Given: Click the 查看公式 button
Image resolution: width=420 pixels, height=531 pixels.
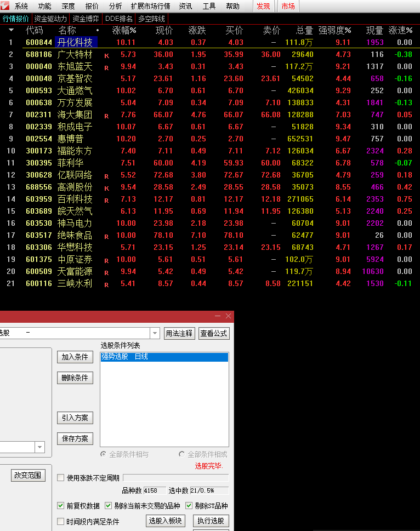Looking at the screenshot, I should (214, 333).
